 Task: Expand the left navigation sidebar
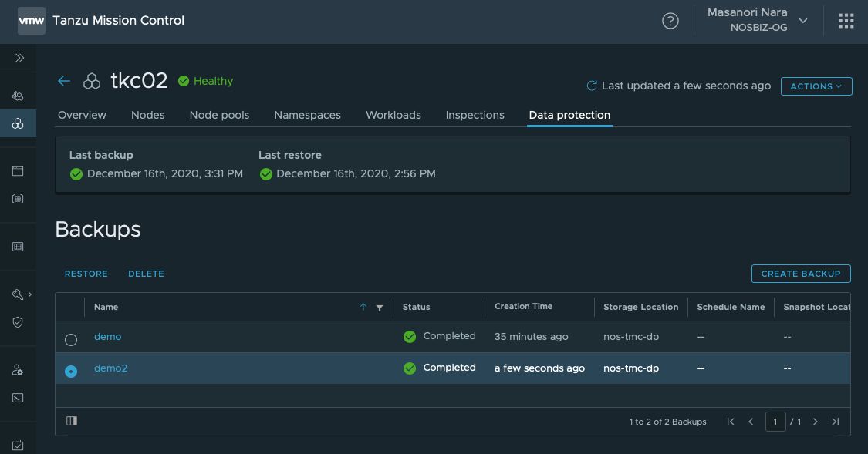19,58
